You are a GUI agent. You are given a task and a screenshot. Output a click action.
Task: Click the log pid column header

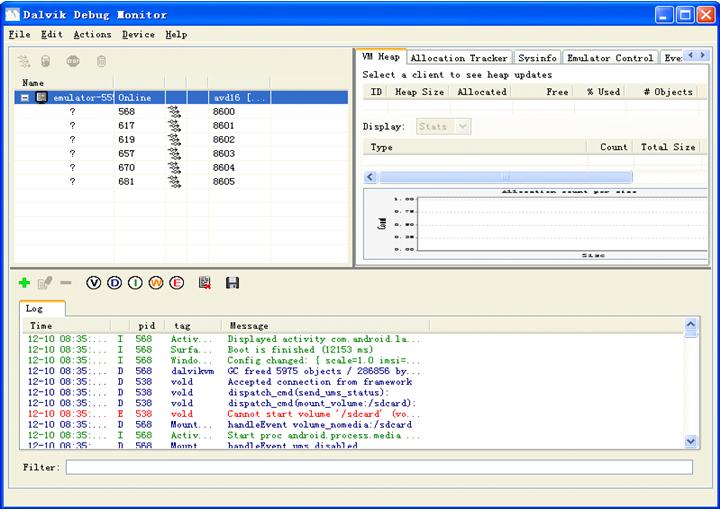pyautogui.click(x=147, y=326)
